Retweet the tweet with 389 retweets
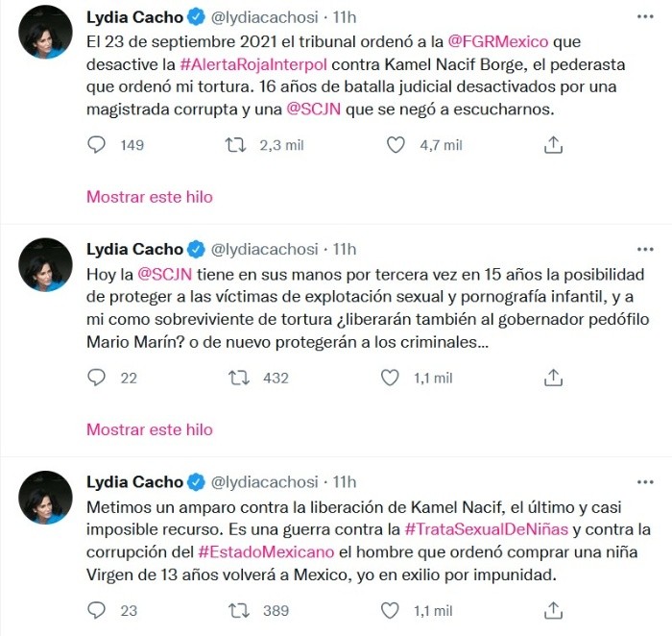 tap(234, 610)
